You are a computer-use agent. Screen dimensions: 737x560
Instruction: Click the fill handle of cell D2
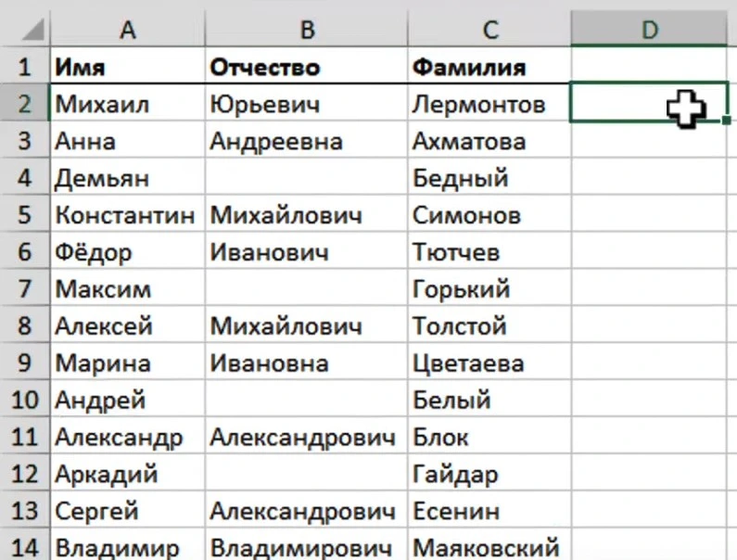[x=728, y=121]
